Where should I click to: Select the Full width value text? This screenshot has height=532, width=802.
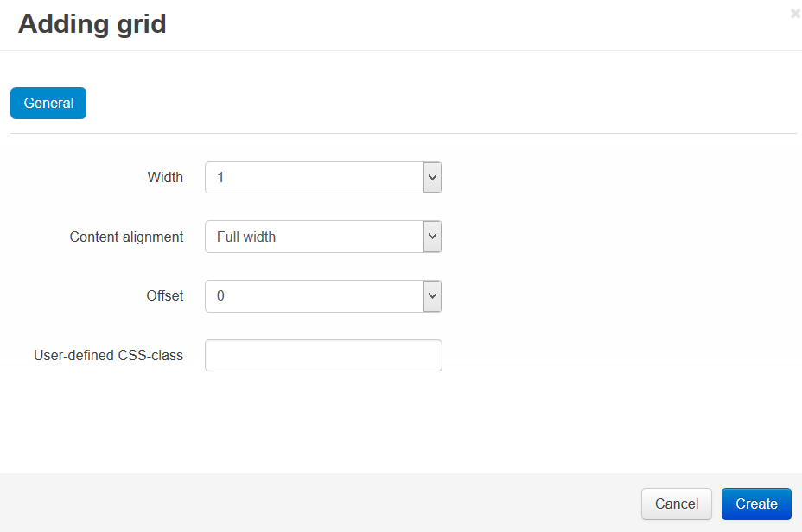(246, 237)
